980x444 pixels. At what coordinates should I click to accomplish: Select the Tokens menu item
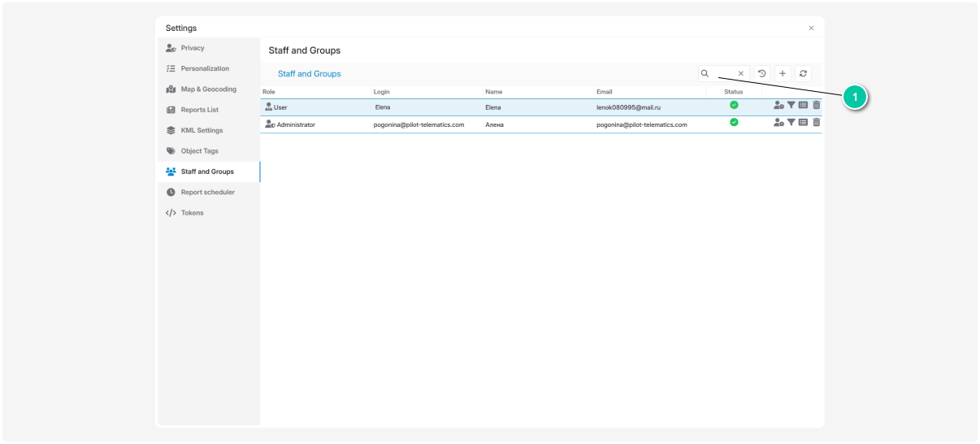(x=192, y=213)
